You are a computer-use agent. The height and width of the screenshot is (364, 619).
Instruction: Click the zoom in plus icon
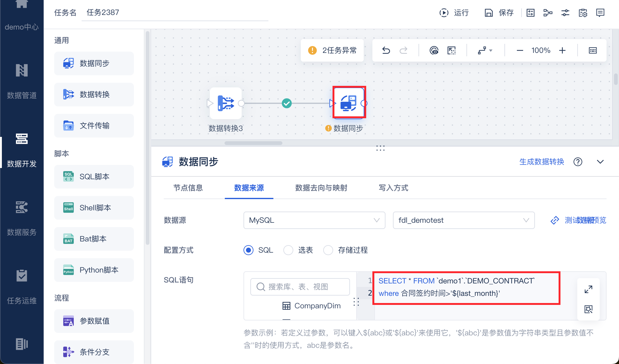point(562,50)
